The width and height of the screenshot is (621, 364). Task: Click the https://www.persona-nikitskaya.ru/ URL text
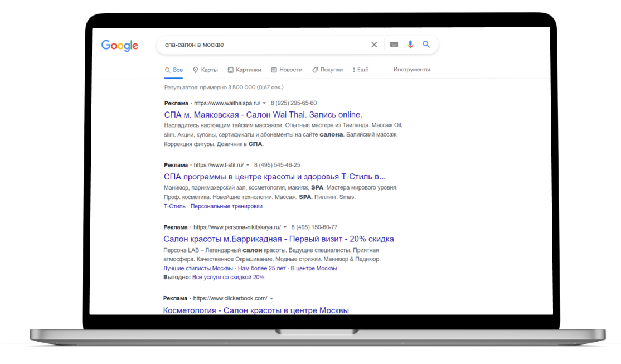pyautogui.click(x=237, y=227)
